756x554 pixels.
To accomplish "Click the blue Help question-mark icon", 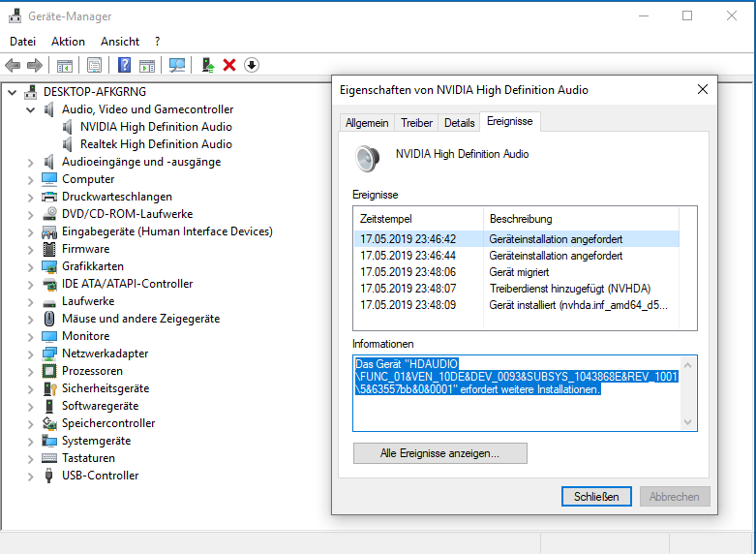I will click(x=125, y=65).
